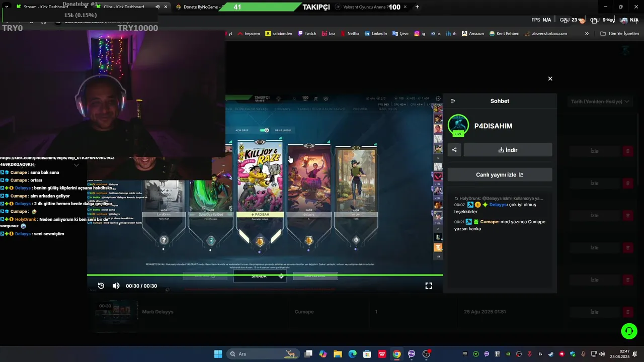Open the LinkedIn bookmark
The width and height of the screenshot is (644, 362).
[376, 34]
